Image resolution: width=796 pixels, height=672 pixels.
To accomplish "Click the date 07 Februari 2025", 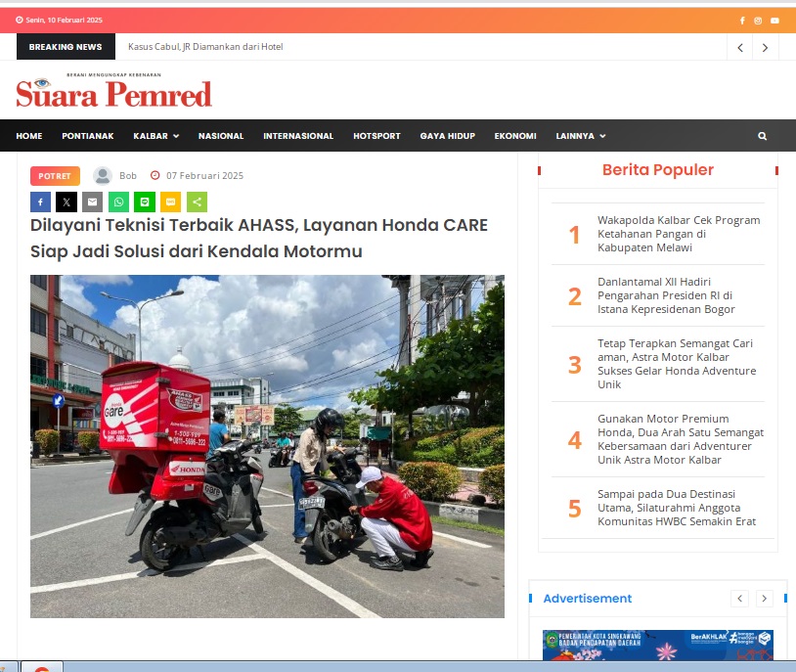I will [204, 176].
